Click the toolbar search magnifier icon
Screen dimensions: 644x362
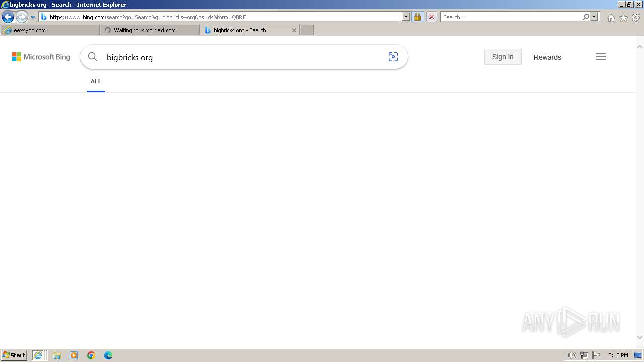pyautogui.click(x=586, y=17)
